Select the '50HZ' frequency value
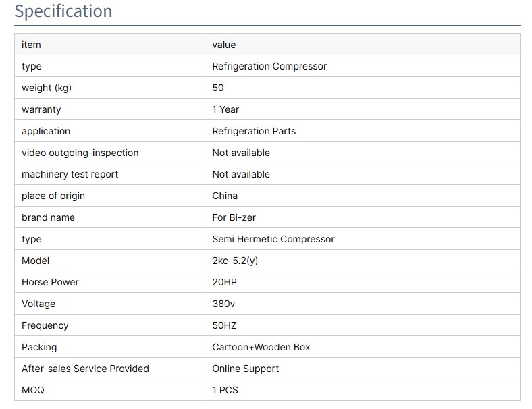532x409 pixels. pos(224,325)
